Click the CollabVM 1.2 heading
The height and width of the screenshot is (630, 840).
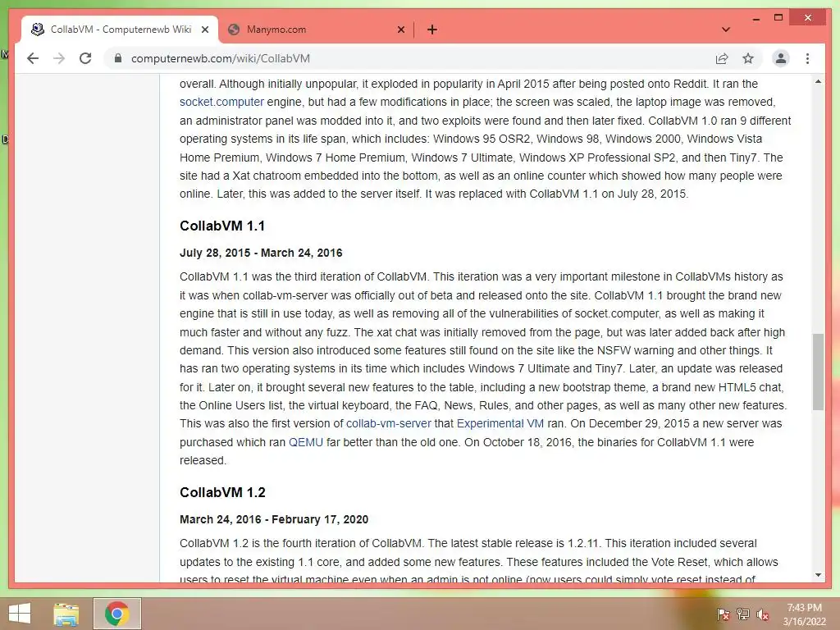[x=222, y=492]
